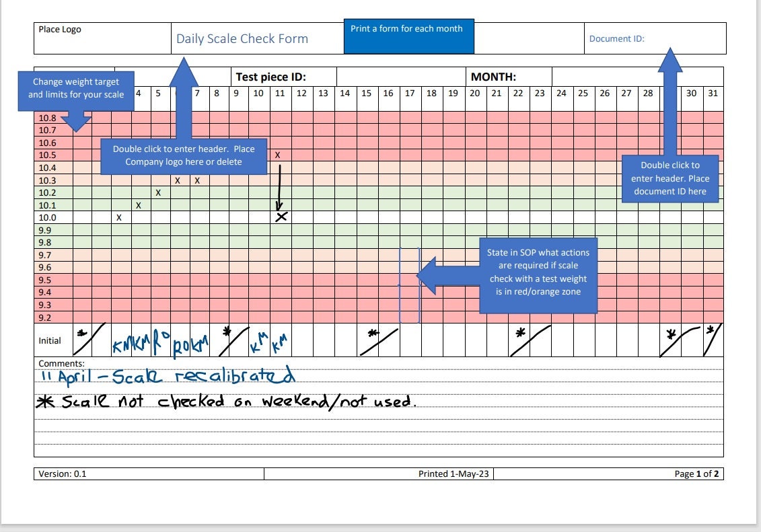Viewport: 761px width, 532px height.
Task: Select the 'Version: 0.1' footer cell
Action: pos(64,473)
